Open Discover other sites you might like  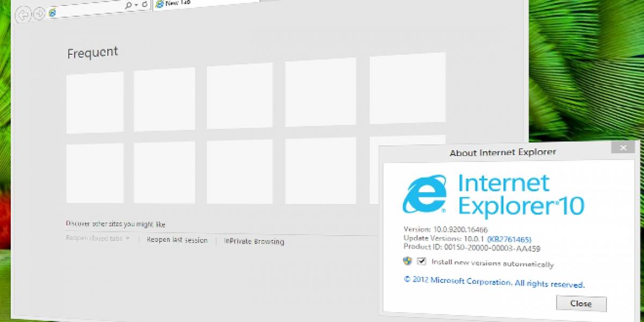click(115, 224)
